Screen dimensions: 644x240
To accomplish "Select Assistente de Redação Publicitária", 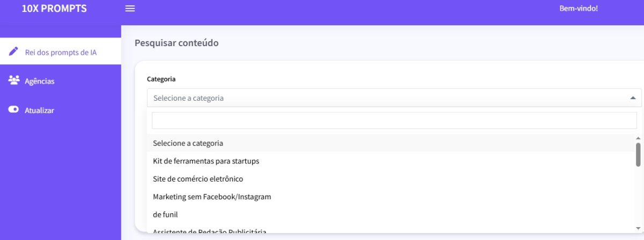I will click(391, 230).
